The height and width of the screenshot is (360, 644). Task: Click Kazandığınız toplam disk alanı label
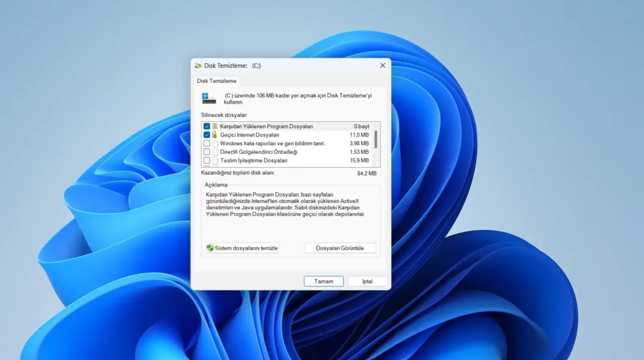[x=238, y=173]
